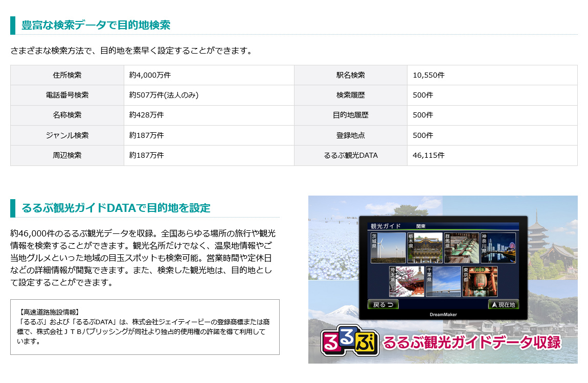The width and height of the screenshot is (588, 383).
Task: Click the 住所検索 table cell
Action: (67, 75)
